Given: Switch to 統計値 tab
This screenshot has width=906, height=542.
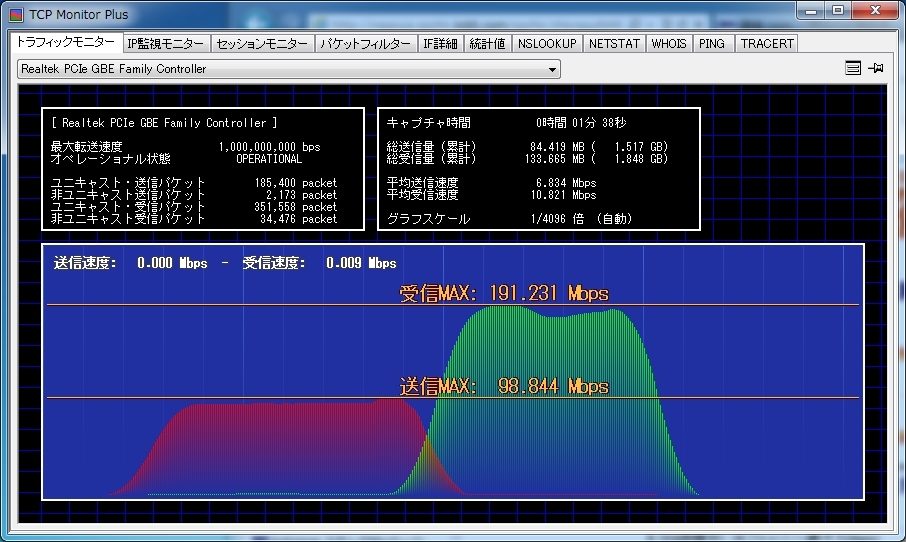Looking at the screenshot, I should pyautogui.click(x=488, y=44).
